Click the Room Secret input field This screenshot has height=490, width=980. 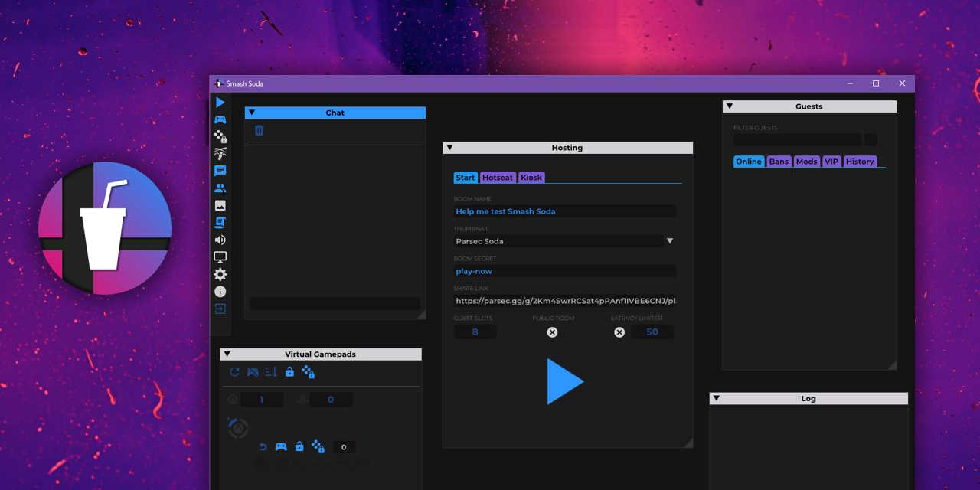point(564,271)
